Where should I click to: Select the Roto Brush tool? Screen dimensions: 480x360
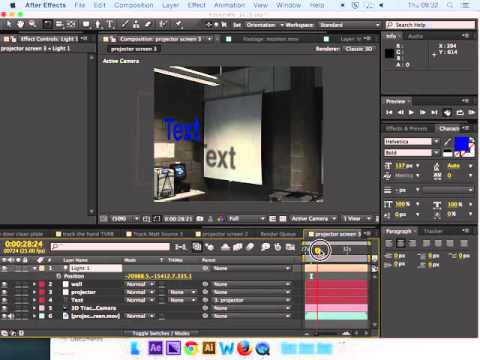(163, 24)
